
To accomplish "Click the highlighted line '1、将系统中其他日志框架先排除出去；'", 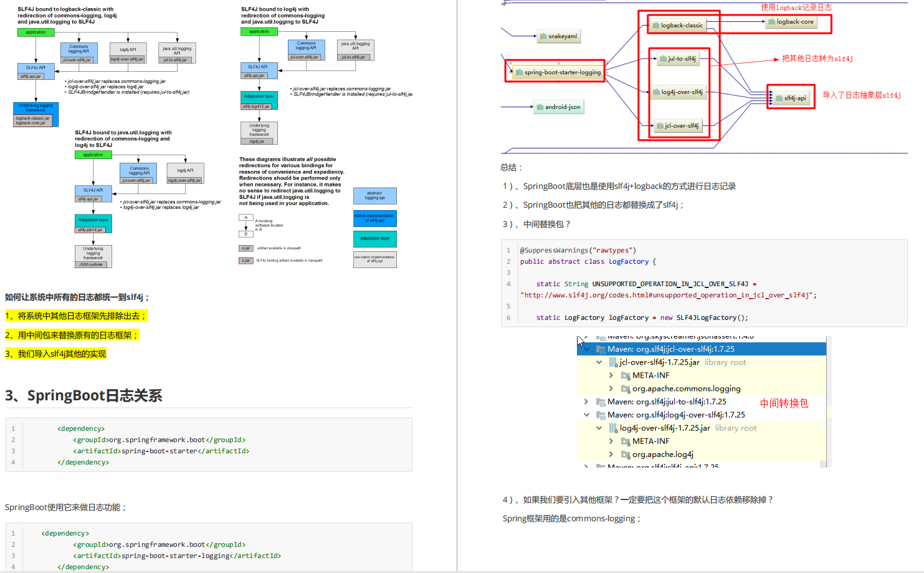I will click(76, 316).
